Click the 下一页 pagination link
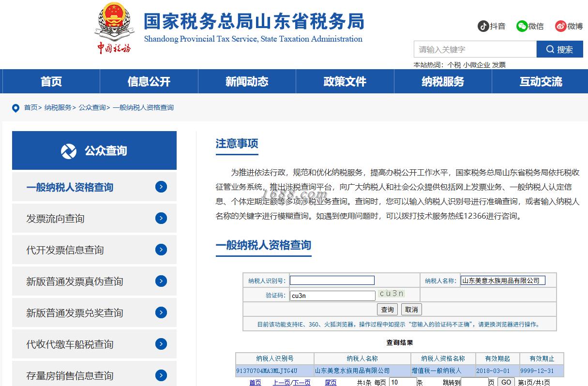This screenshot has height=386, width=588. (x=302, y=383)
